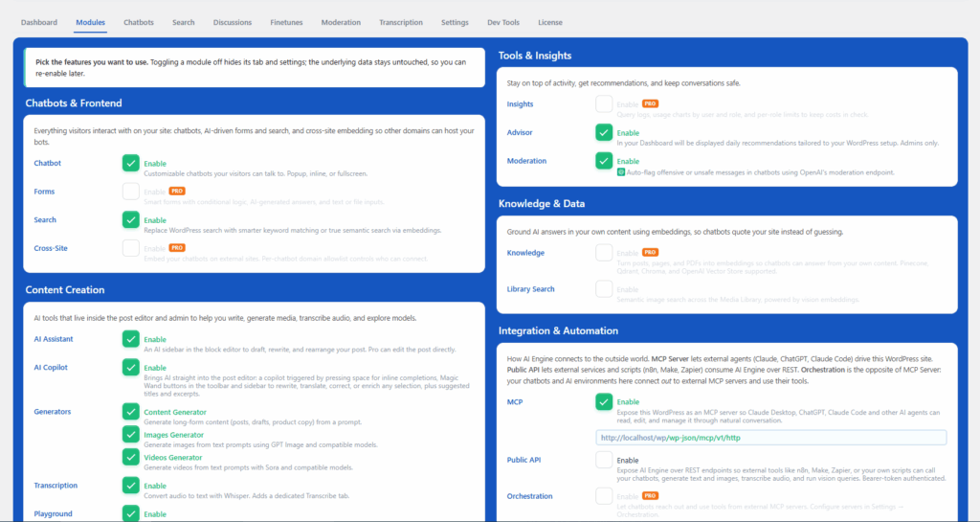Viewport: 980px width, 522px height.
Task: Click the 'AI Copilot' row label
Action: click(x=51, y=367)
